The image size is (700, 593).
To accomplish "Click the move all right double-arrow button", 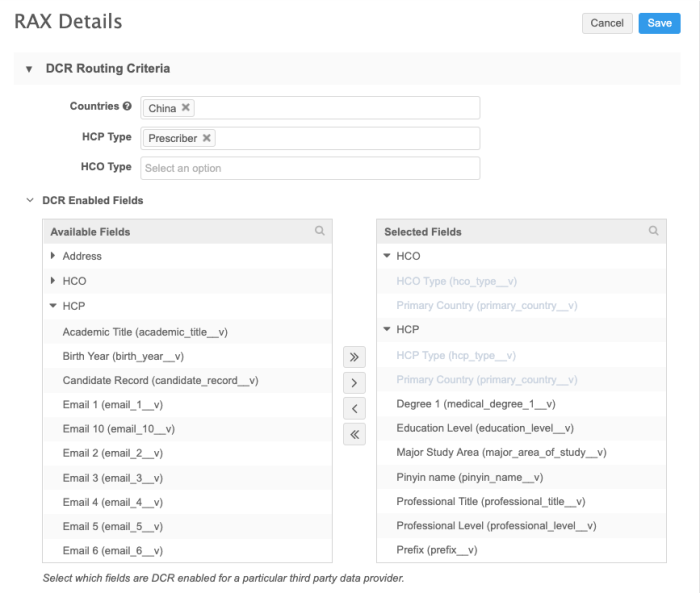I will [355, 357].
